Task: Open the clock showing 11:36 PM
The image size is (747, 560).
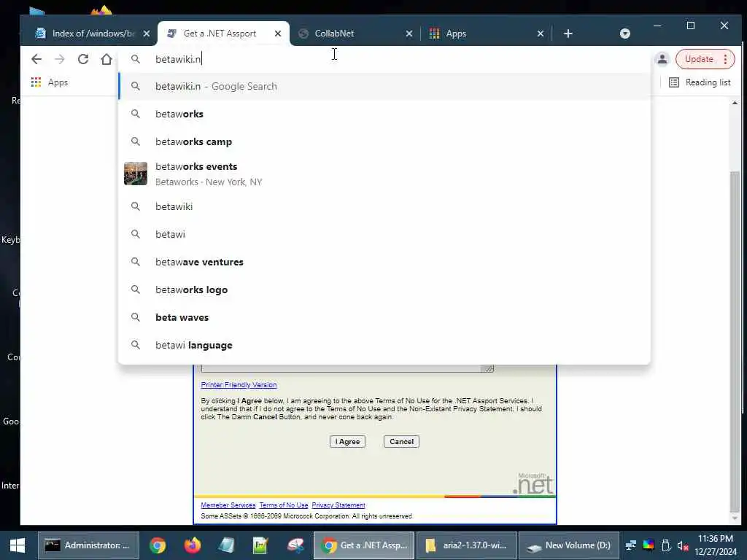Action: click(x=716, y=545)
